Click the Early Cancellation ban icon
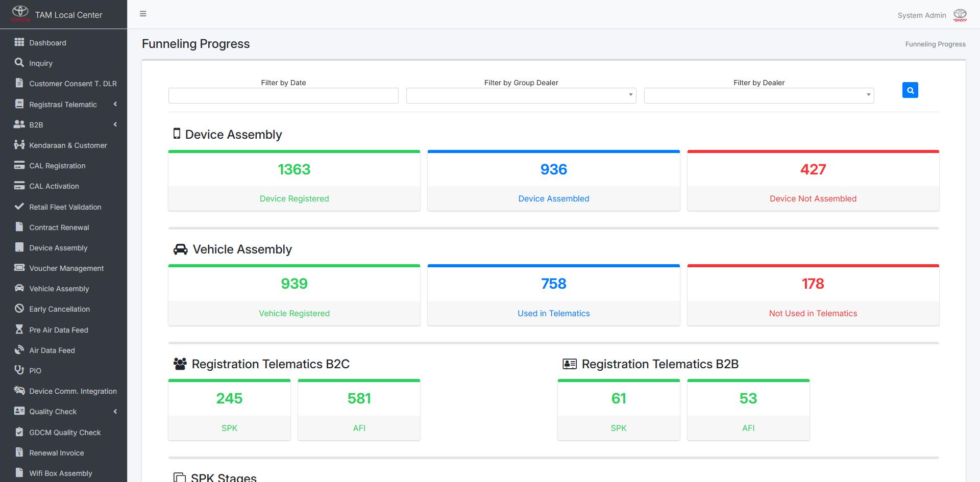This screenshot has width=980, height=482. point(19,309)
